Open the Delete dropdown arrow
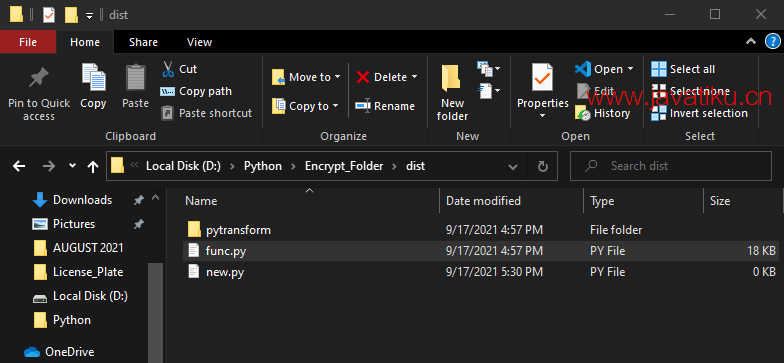The height and width of the screenshot is (363, 784). pyautogui.click(x=414, y=77)
